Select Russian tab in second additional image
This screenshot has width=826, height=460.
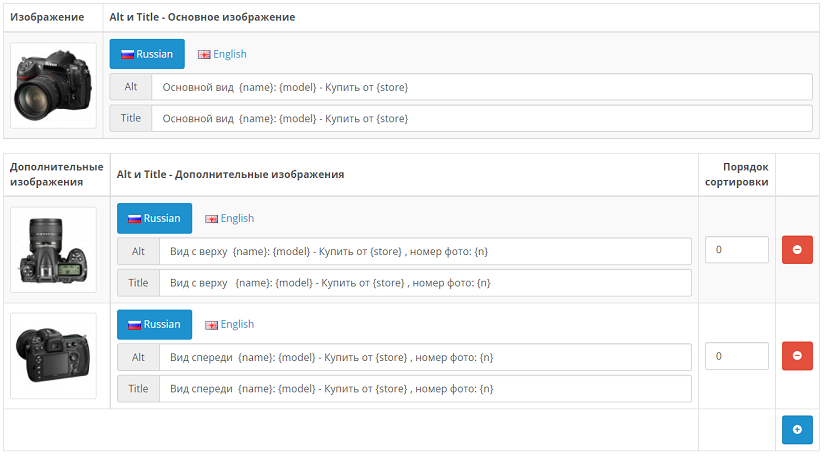tap(154, 324)
